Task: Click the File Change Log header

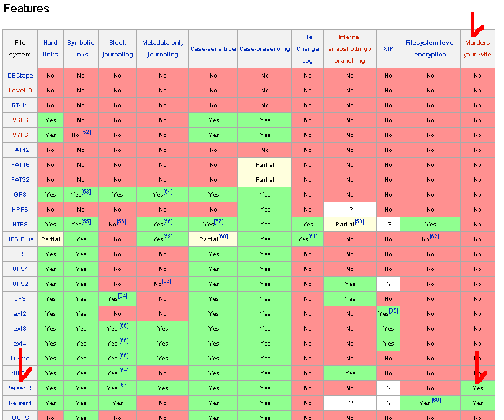Action: pyautogui.click(x=307, y=48)
